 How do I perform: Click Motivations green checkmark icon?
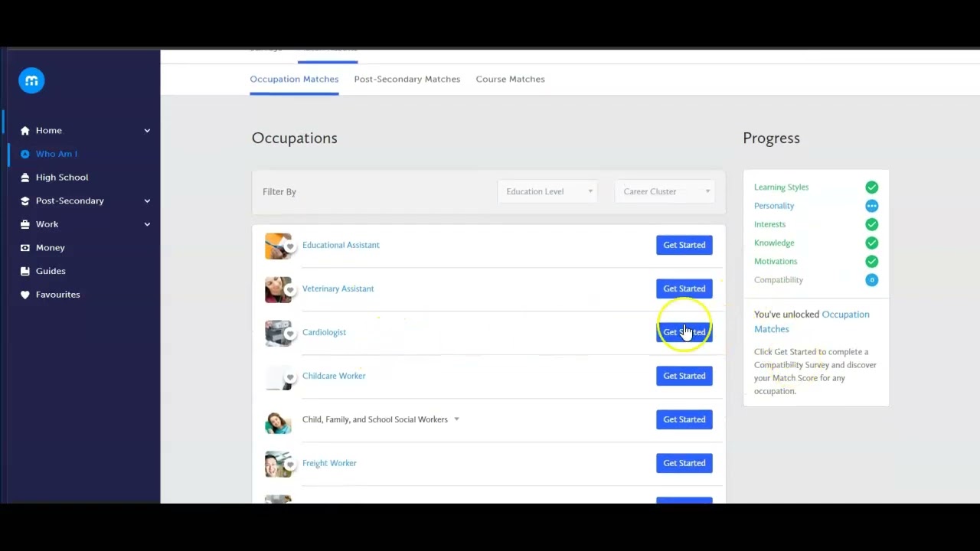tap(871, 262)
